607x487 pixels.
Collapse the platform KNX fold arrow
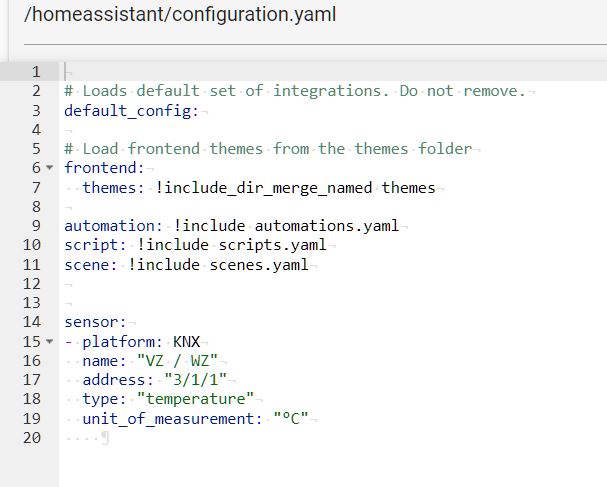coord(50,342)
